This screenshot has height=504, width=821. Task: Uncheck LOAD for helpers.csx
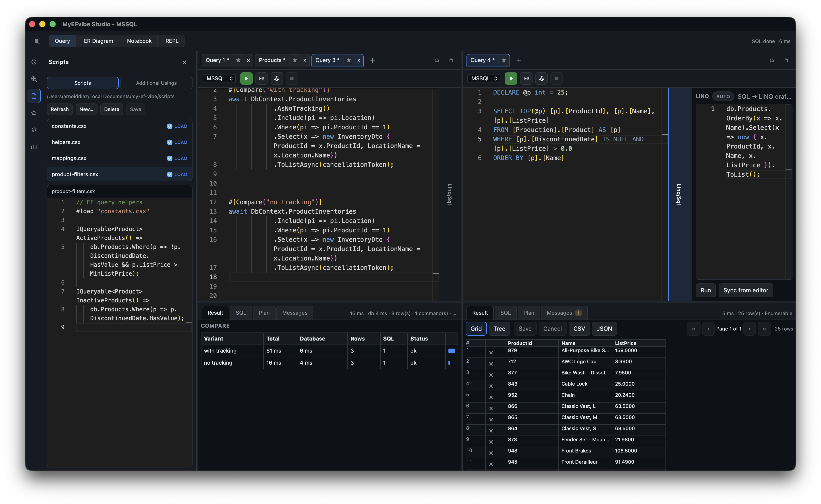(169, 142)
